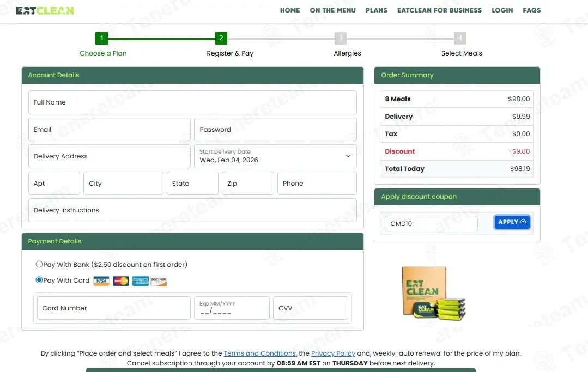Click the American Express card icon
The height and width of the screenshot is (372, 588).
[x=140, y=281]
